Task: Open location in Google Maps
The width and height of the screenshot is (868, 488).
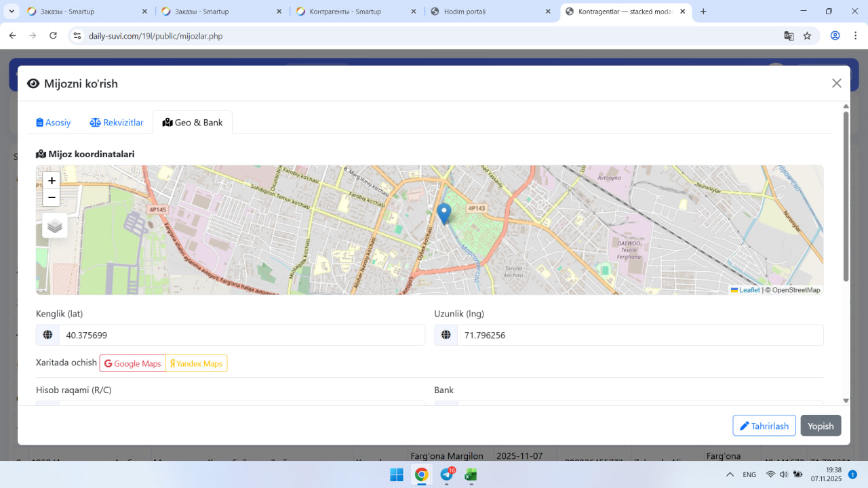Action: coord(133,363)
